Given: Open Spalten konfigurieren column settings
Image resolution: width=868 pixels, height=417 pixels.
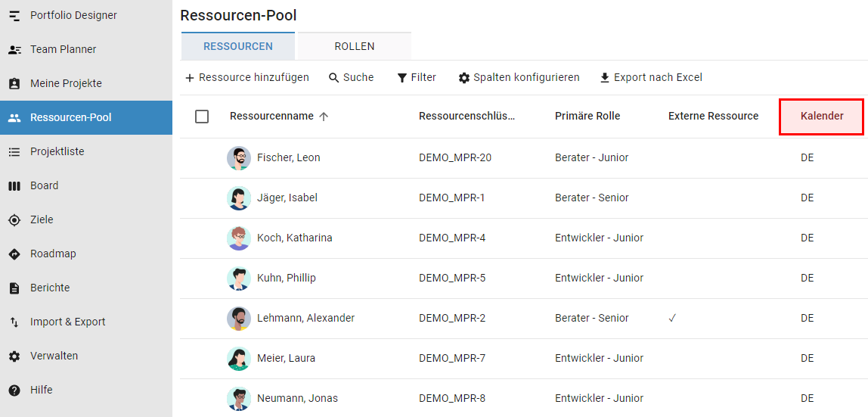Looking at the screenshot, I should (x=519, y=77).
